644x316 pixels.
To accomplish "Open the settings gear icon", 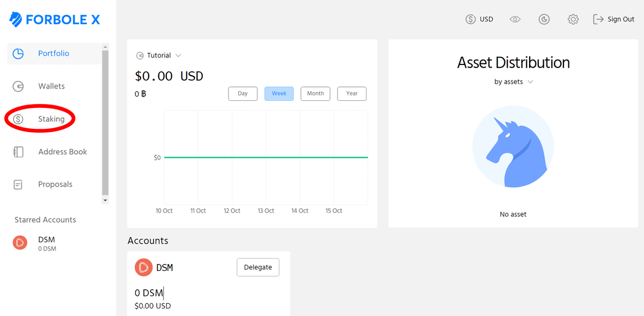I will click(x=573, y=19).
